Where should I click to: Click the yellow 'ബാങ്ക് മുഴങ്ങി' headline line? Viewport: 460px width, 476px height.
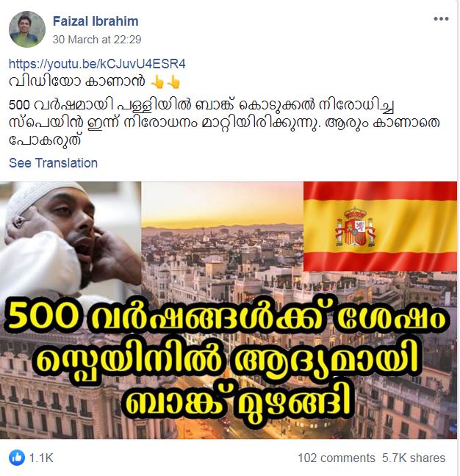(237, 402)
